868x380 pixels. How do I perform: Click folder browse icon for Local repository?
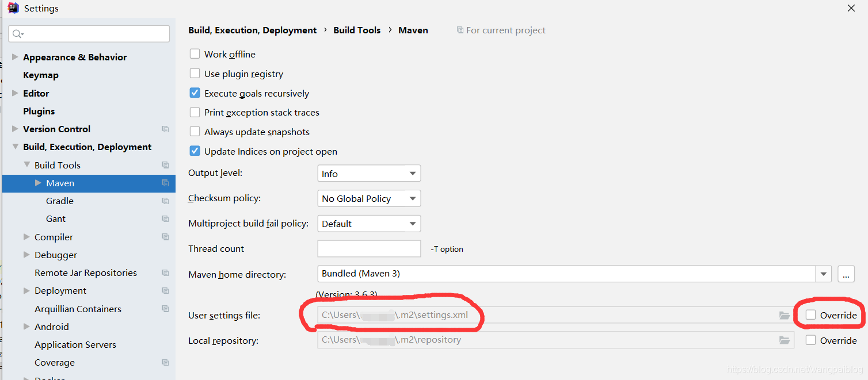[784, 340]
